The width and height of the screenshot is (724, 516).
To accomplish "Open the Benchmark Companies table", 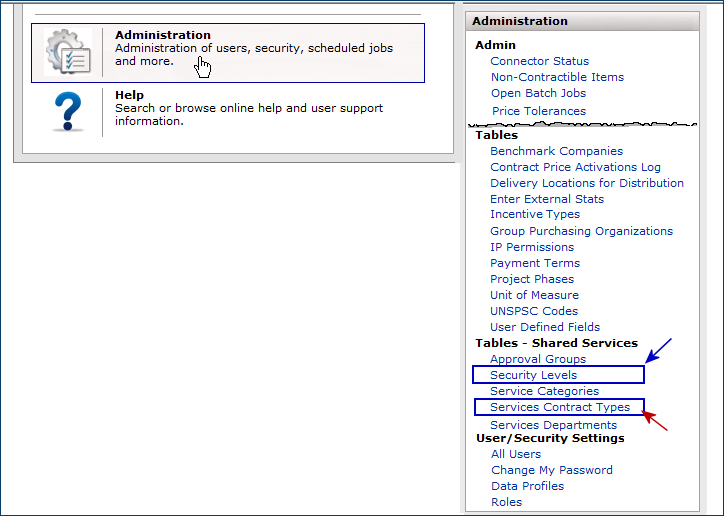I will coord(556,151).
